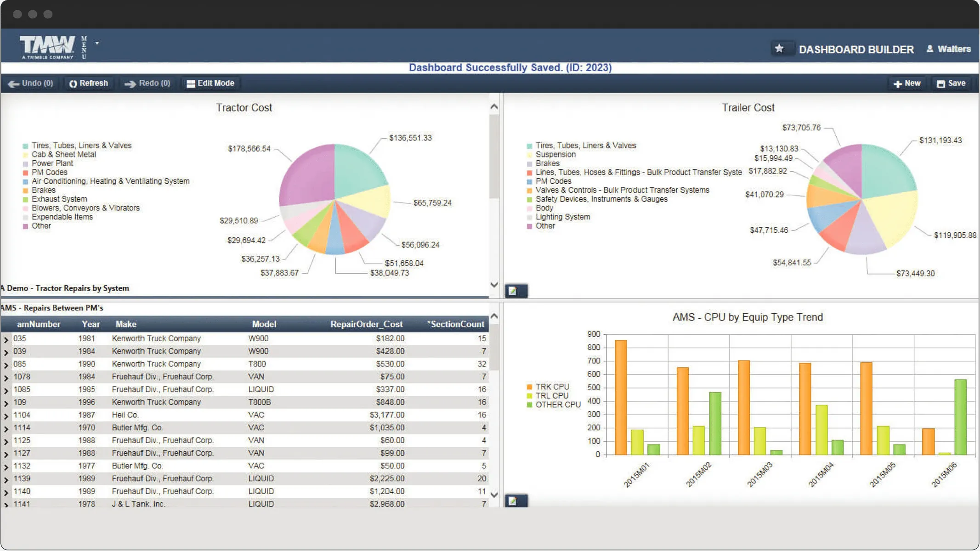The height and width of the screenshot is (551, 980).
Task: Click the Redo arrow icon
Action: click(130, 83)
